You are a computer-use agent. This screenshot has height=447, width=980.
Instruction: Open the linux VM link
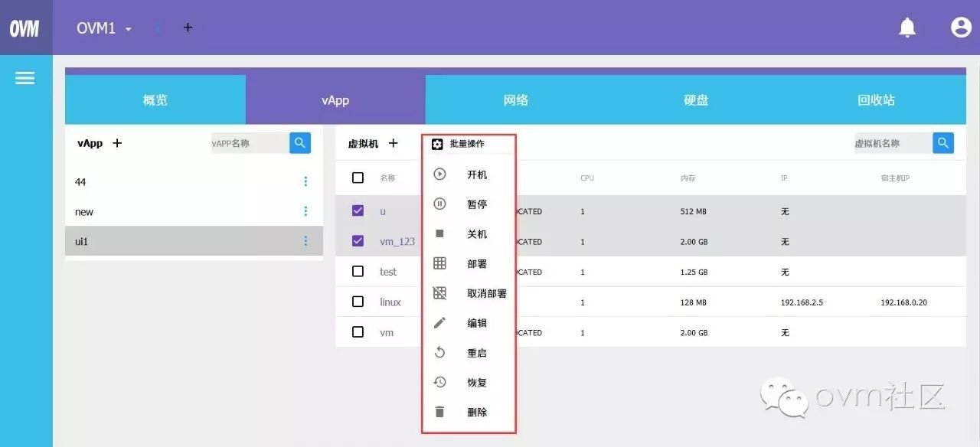coord(390,302)
